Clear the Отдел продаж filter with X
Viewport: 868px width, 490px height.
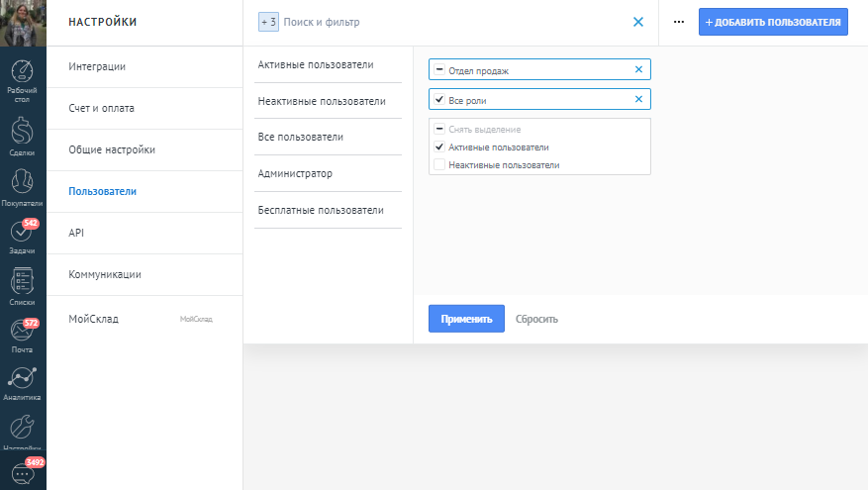pyautogui.click(x=638, y=69)
